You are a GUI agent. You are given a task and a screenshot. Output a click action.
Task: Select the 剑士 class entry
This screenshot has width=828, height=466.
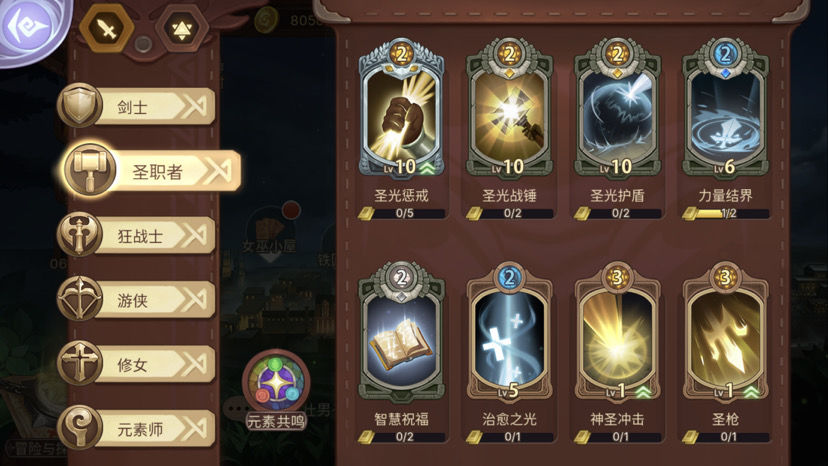pos(136,106)
